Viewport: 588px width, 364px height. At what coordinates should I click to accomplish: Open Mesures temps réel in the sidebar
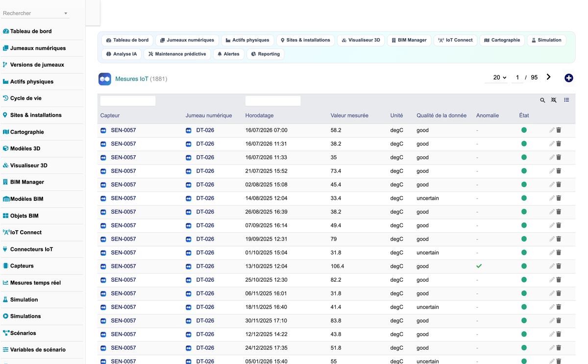pos(35,283)
